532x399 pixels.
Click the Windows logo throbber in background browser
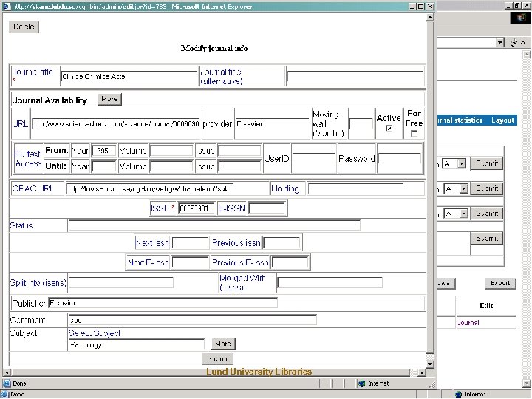click(521, 17)
